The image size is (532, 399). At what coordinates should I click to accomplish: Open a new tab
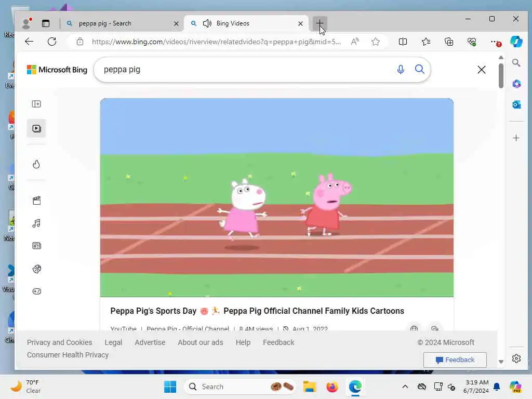[320, 23]
